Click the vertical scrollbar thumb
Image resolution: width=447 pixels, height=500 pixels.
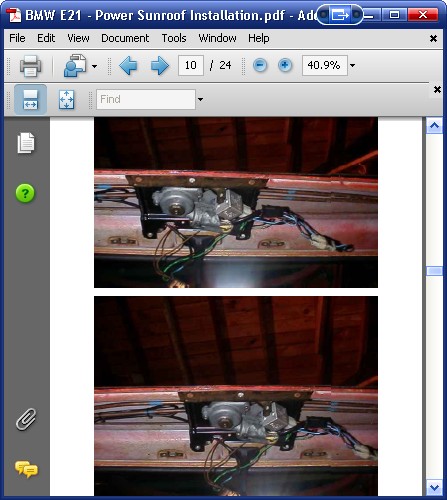[x=434, y=271]
